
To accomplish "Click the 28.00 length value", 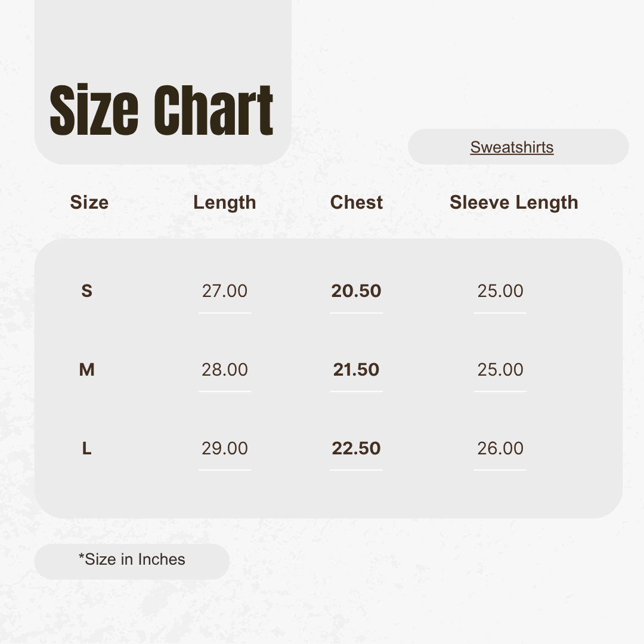I will point(224,370).
